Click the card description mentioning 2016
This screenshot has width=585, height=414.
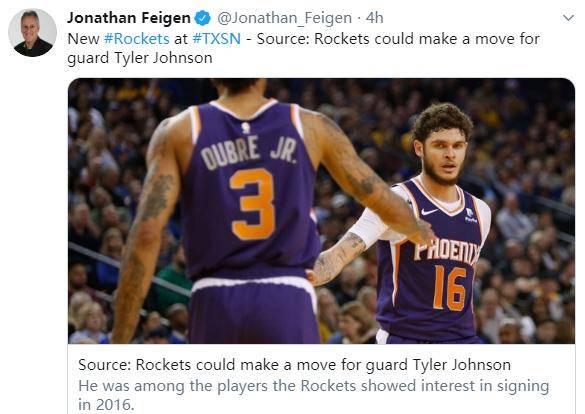313,395
